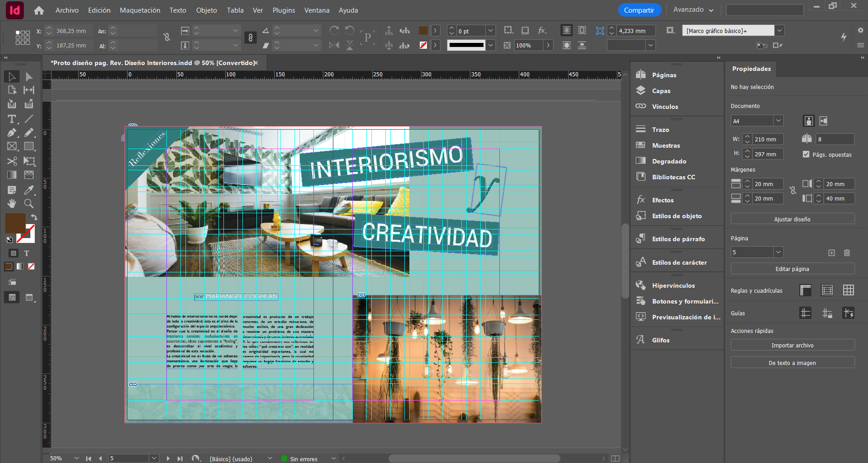Select the Selection tool arrow
This screenshot has width=868, height=463.
click(12, 77)
